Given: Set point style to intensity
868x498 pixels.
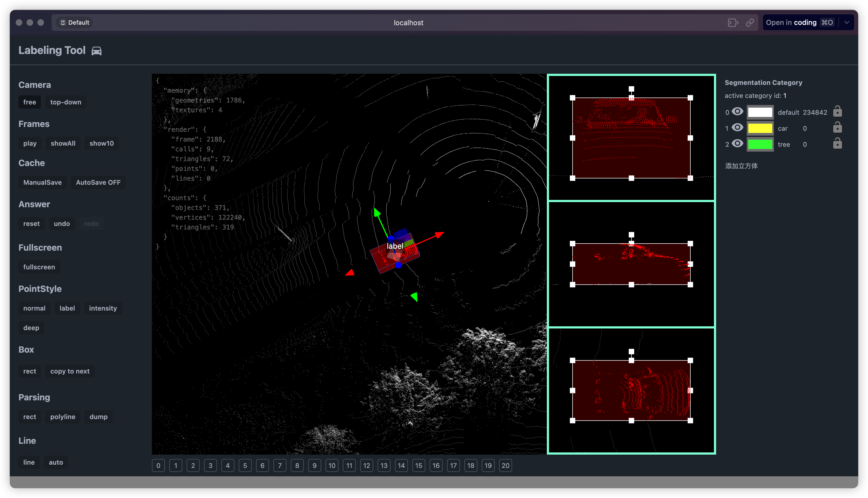Looking at the screenshot, I should click(x=103, y=308).
